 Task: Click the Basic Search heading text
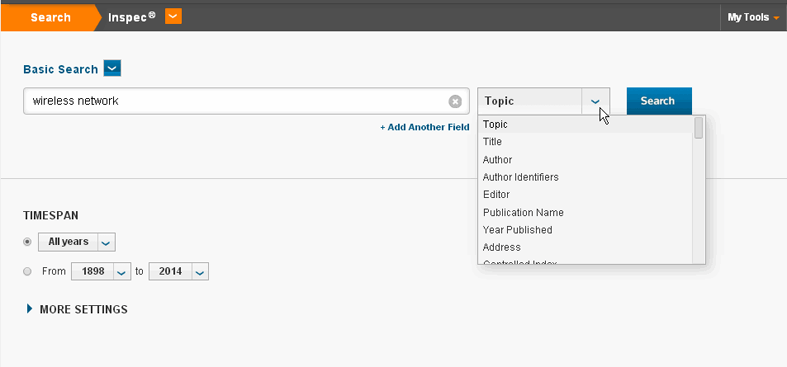(x=60, y=69)
